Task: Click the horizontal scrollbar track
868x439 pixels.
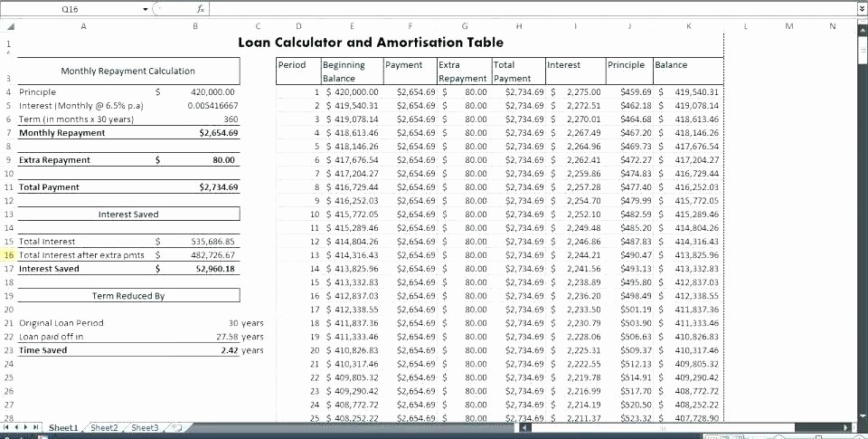Action: (686, 427)
